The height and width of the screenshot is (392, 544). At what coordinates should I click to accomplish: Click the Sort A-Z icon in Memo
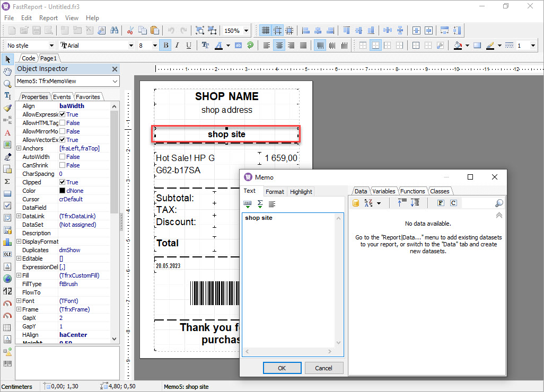coord(368,203)
